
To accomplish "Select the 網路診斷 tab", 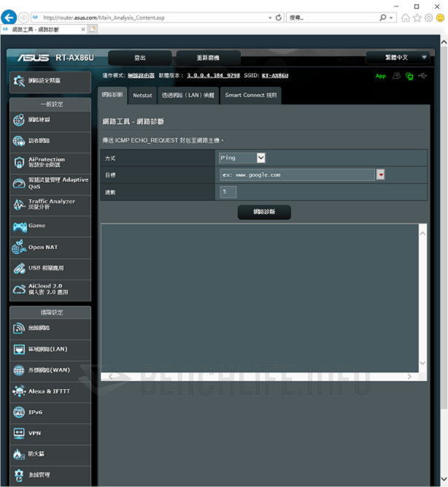I will coord(112,95).
